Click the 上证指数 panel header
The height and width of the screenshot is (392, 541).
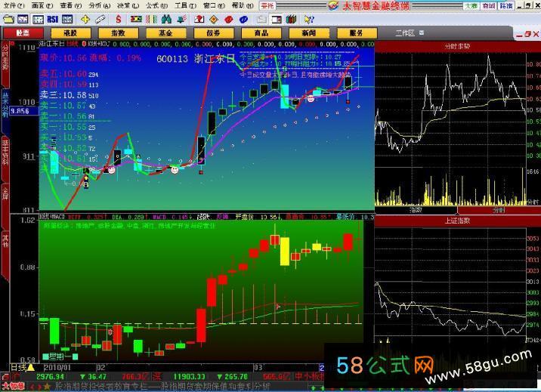click(457, 221)
